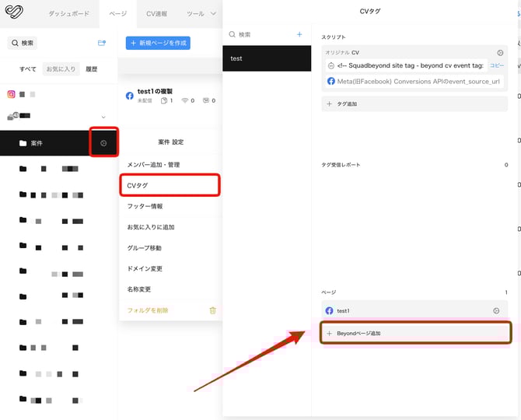This screenshot has height=420, width=521.
Task: Open the CV速報 tab
Action: tap(158, 13)
